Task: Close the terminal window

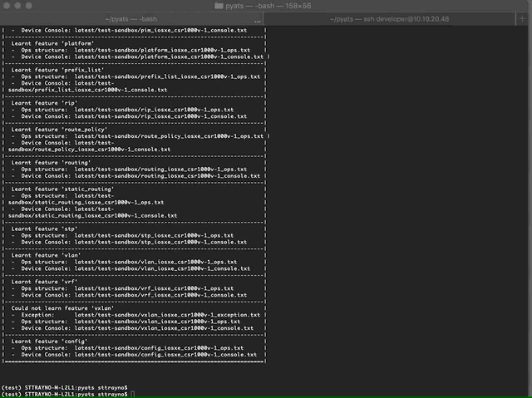Action: 7,6
